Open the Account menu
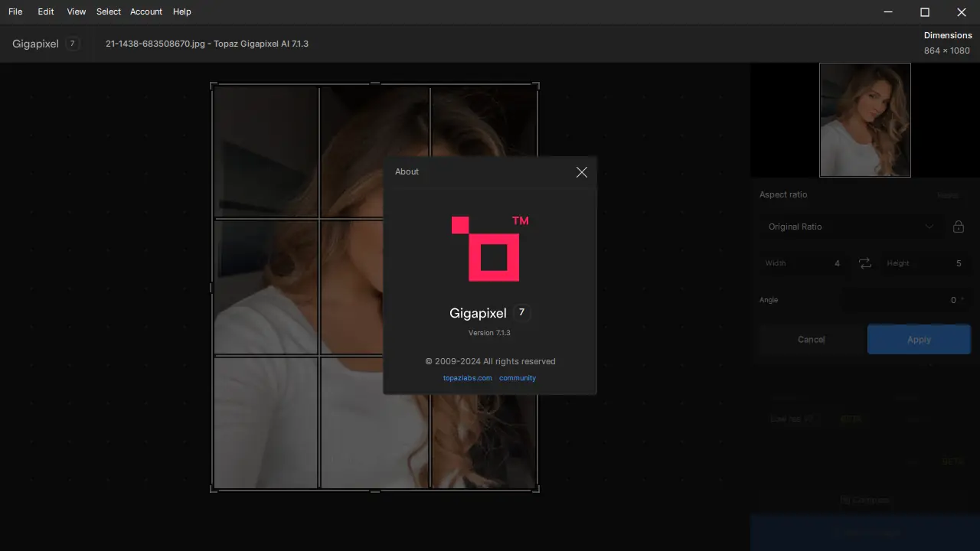The width and height of the screenshot is (980, 551). pos(145,11)
